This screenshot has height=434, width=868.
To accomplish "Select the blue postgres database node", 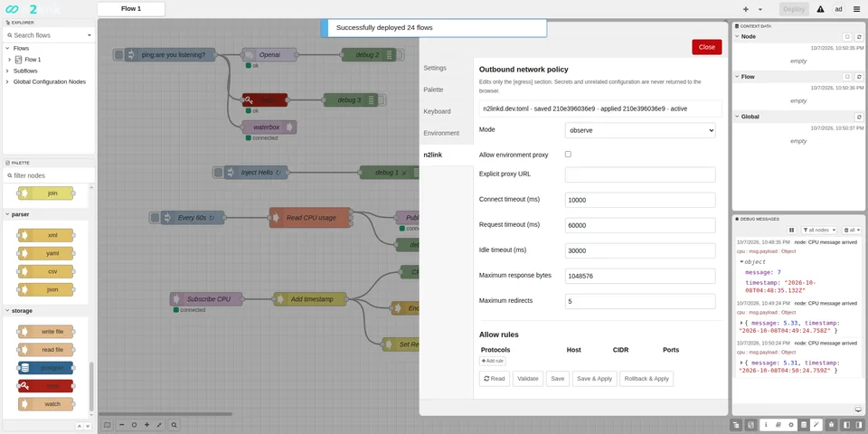I will click(x=46, y=368).
